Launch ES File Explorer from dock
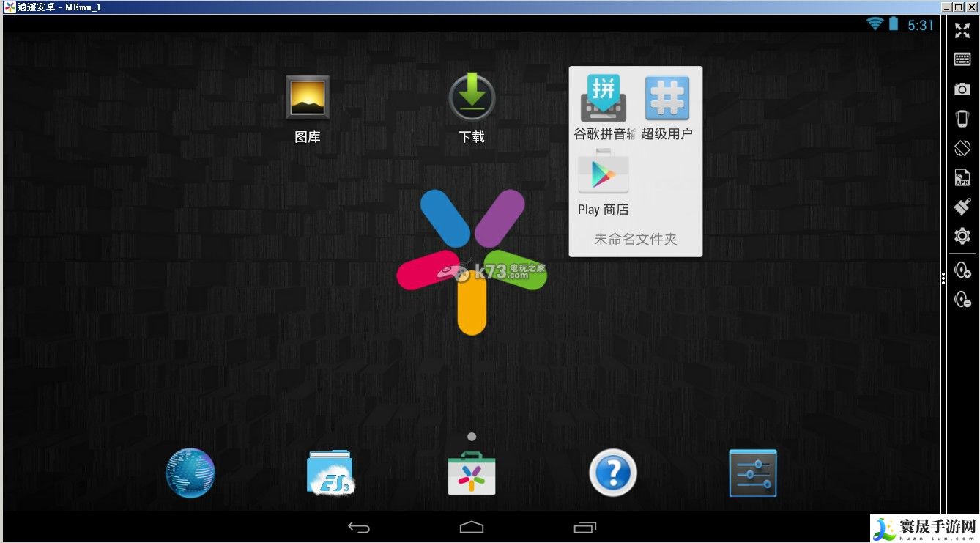 (330, 473)
